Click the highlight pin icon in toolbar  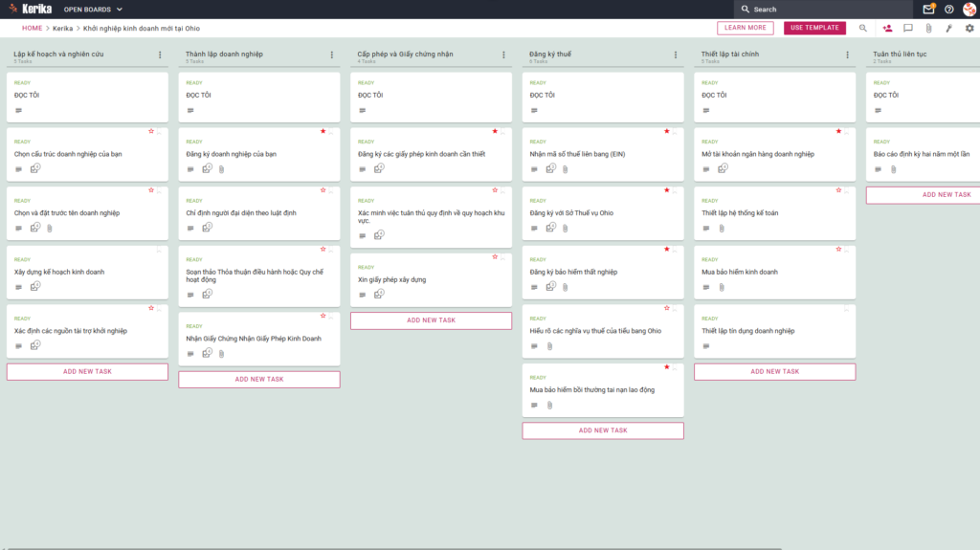948,28
